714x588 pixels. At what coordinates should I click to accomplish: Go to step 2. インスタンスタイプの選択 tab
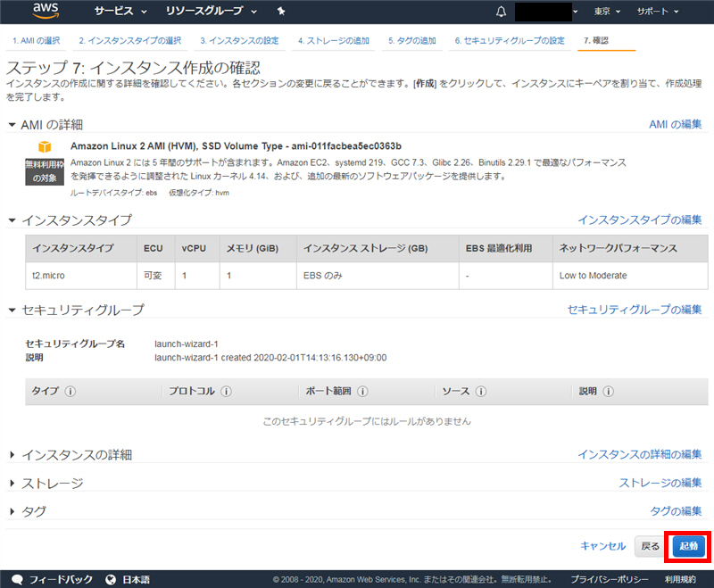click(x=130, y=40)
